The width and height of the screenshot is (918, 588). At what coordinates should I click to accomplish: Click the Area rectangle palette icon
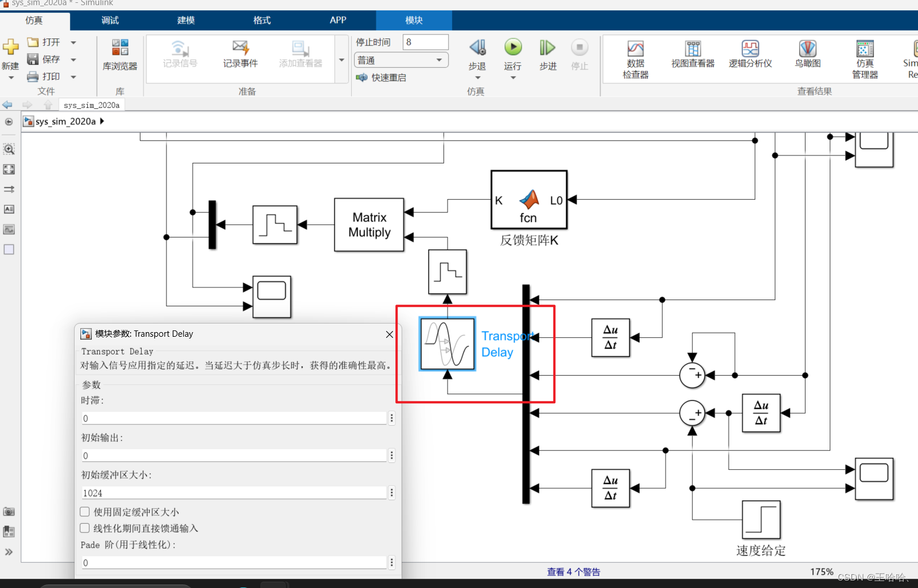[x=9, y=250]
